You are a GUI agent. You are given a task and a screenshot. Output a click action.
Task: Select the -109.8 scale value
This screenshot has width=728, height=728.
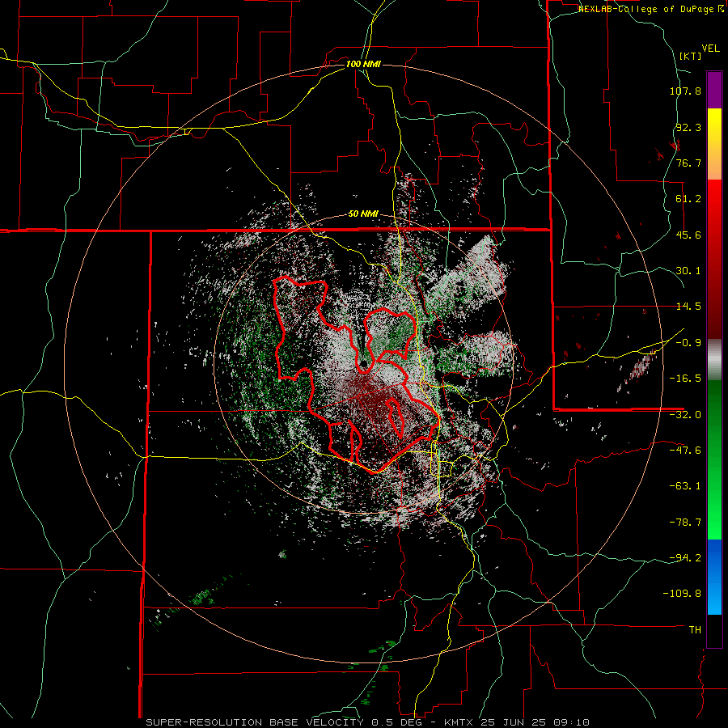click(683, 594)
